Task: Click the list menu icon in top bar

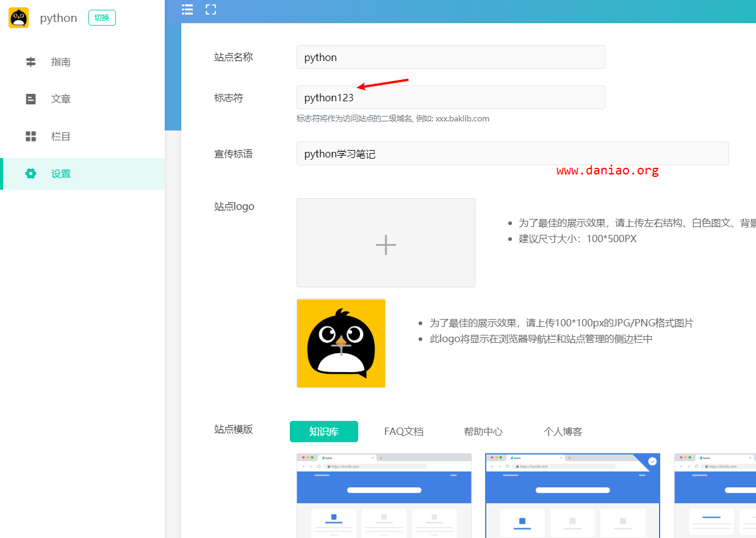Action: pos(187,9)
